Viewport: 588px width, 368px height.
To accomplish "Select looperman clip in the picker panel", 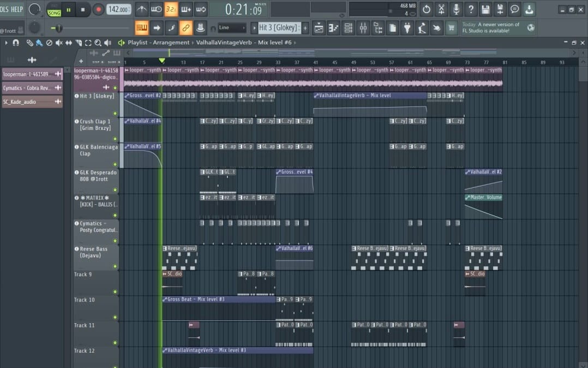I will (x=32, y=74).
